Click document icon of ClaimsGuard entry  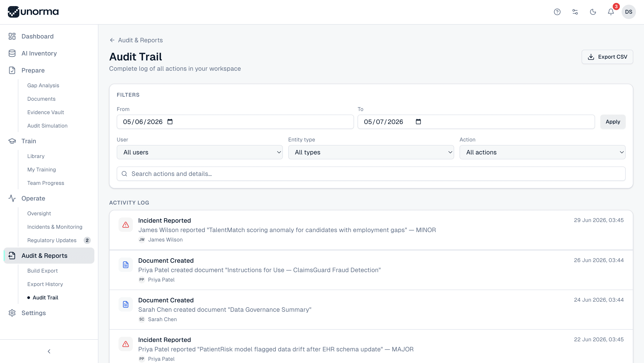tap(125, 265)
